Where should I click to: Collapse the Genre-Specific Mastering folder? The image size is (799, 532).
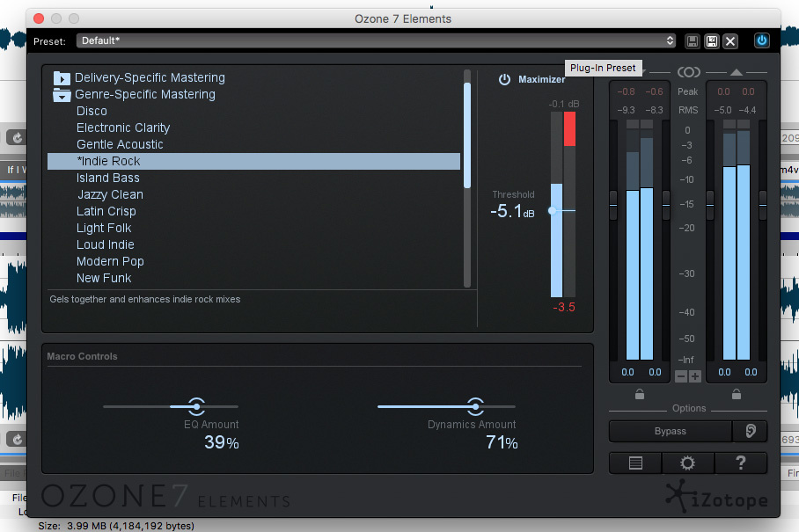62,95
